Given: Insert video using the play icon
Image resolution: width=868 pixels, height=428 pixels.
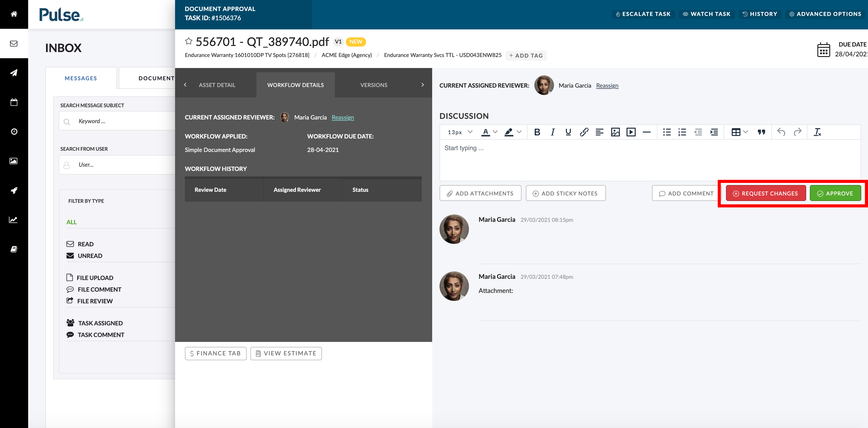Looking at the screenshot, I should point(631,132).
